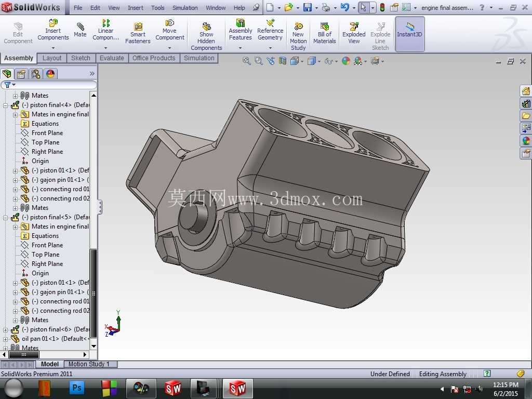The width and height of the screenshot is (532, 399).
Task: Open the Reference Geometry dropdown arrow
Action: coord(270,48)
